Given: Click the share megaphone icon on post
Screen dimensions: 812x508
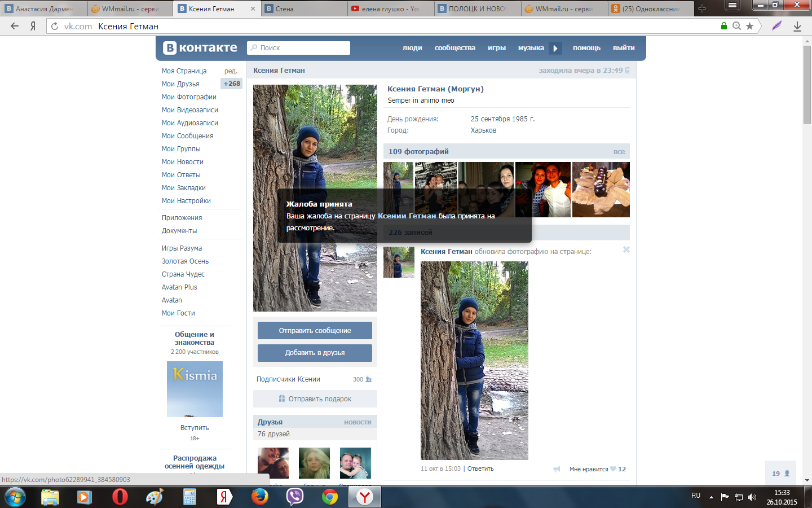Looking at the screenshot, I should (x=557, y=469).
